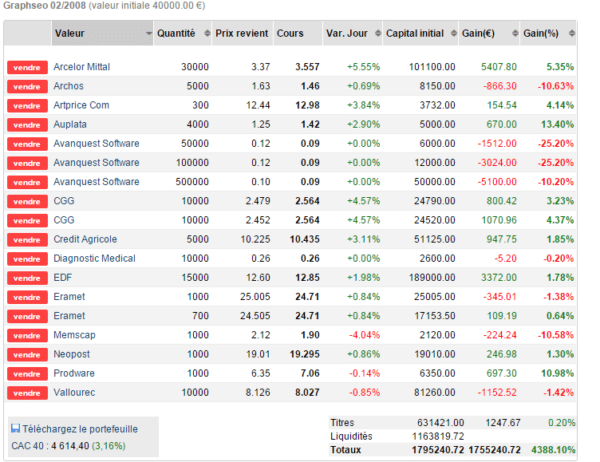Open Credit Agricole stock link
This screenshot has height=462, width=600.
[85, 239]
